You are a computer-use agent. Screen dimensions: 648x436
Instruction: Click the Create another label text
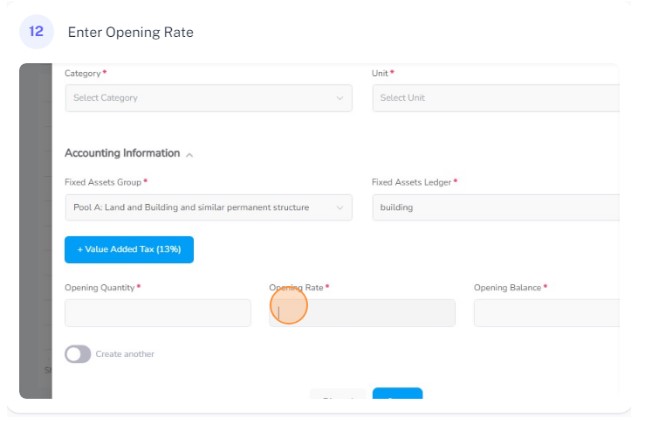pyautogui.click(x=125, y=354)
